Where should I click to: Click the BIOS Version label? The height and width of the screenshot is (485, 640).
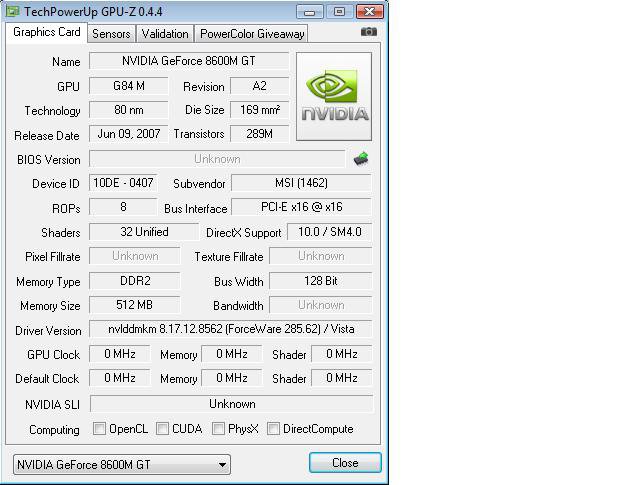[49, 160]
